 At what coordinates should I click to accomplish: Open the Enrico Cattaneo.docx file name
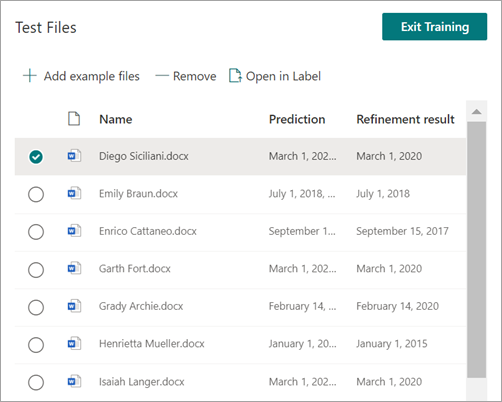[148, 231]
